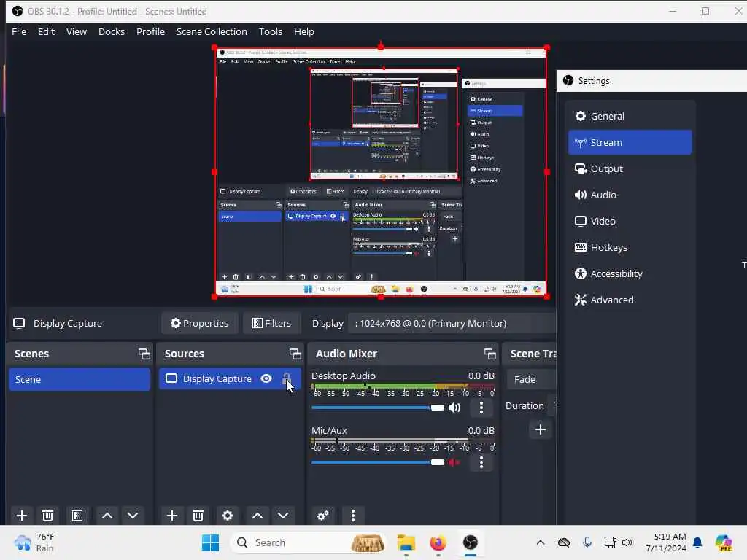
Task: Open volume control in system tray
Action: click(x=627, y=542)
